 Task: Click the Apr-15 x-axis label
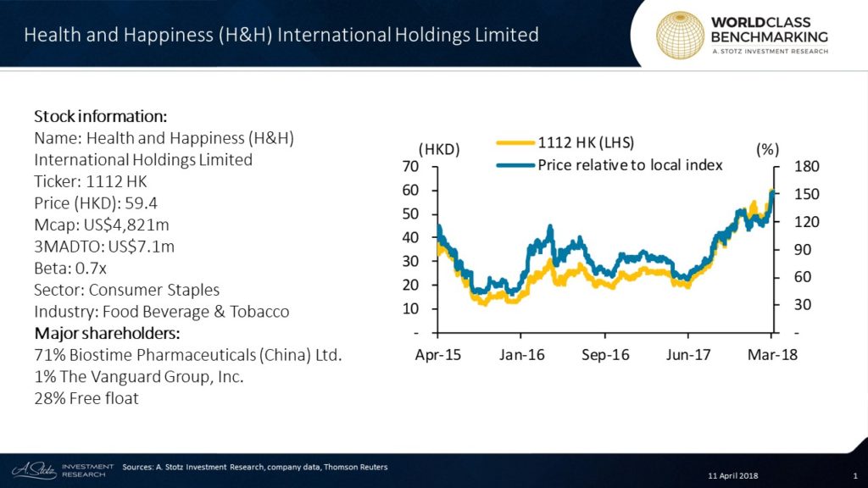(437, 354)
